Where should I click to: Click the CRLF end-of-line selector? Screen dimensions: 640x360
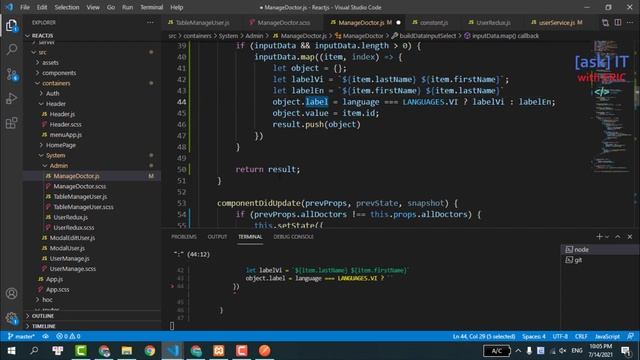581,336
